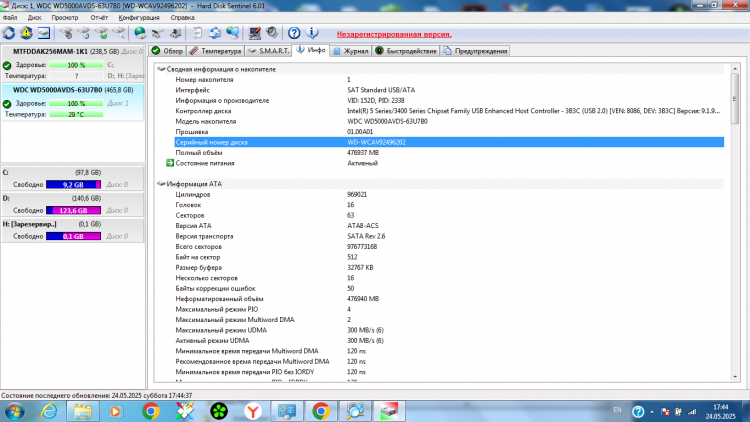Open the Windows Start button
The height and width of the screenshot is (422, 750).
14,411
